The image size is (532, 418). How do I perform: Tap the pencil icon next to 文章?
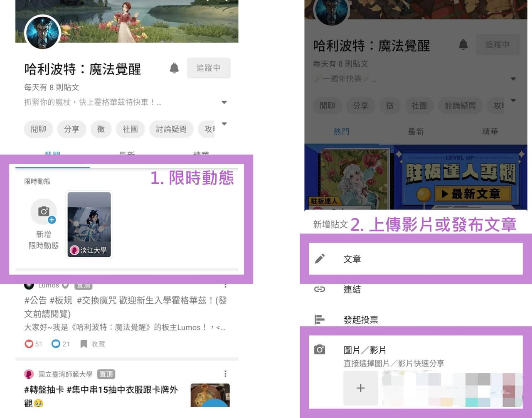click(320, 259)
